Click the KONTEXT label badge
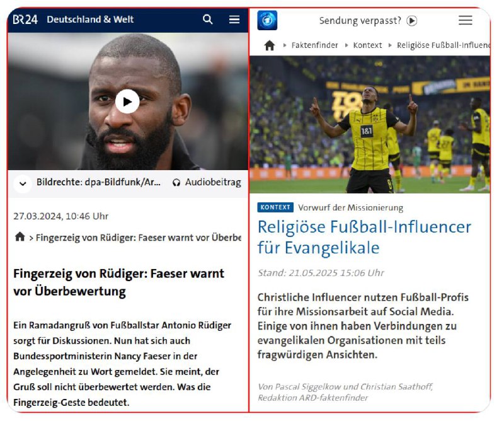 275,207
